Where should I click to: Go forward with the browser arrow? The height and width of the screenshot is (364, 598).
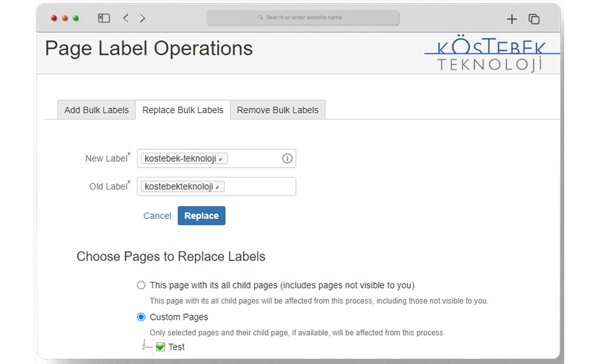(142, 18)
